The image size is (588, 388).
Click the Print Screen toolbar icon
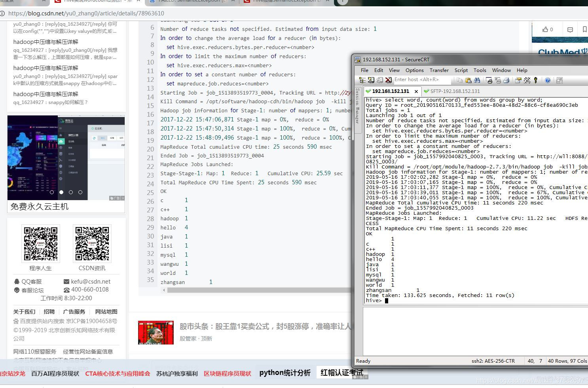489,80
